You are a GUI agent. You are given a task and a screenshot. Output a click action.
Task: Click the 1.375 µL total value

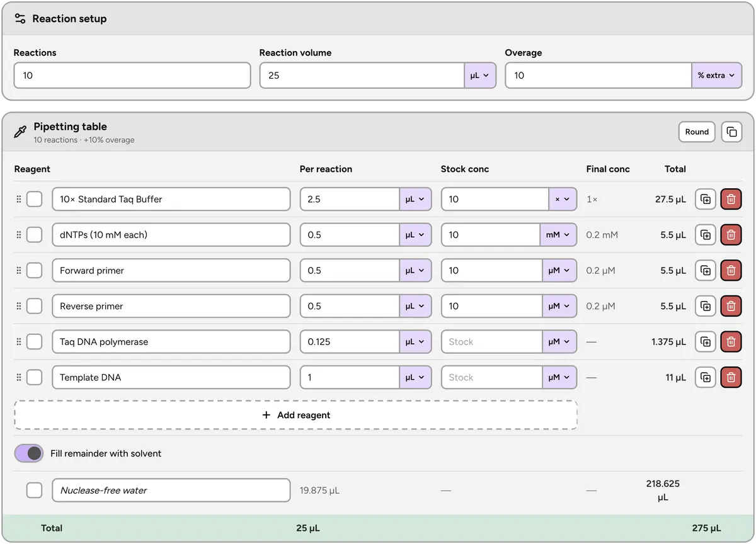[668, 342]
